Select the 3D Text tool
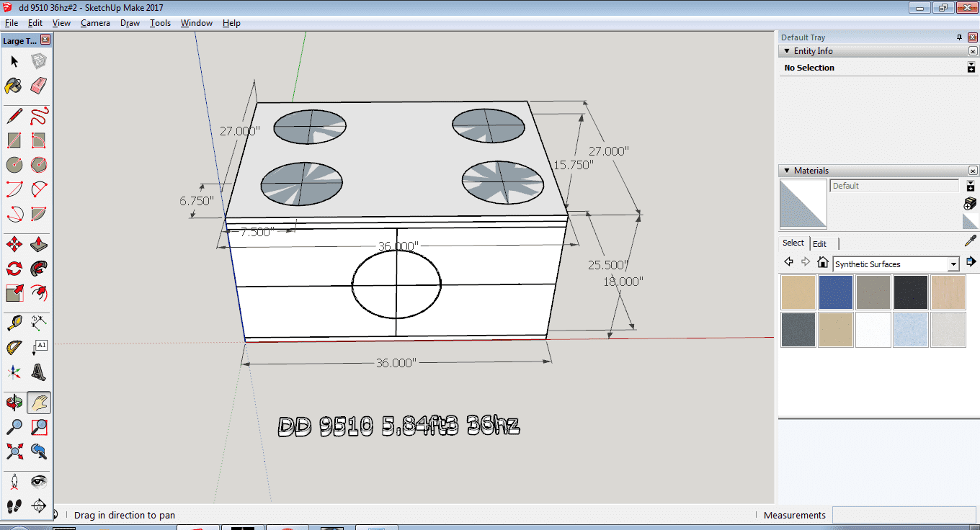Image resolution: width=980 pixels, height=530 pixels. (x=39, y=372)
